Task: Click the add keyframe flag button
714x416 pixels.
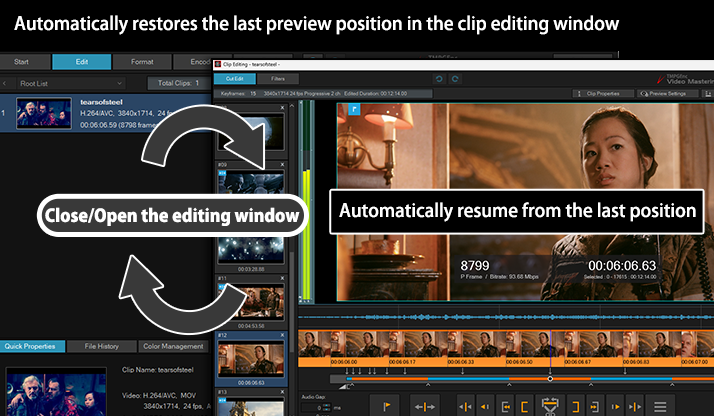Action: tap(385, 406)
